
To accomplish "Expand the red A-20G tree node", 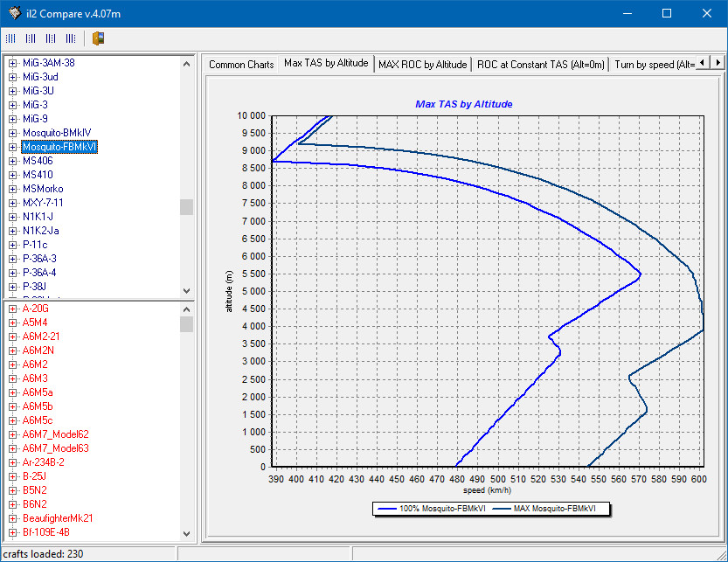I will pos(12,309).
